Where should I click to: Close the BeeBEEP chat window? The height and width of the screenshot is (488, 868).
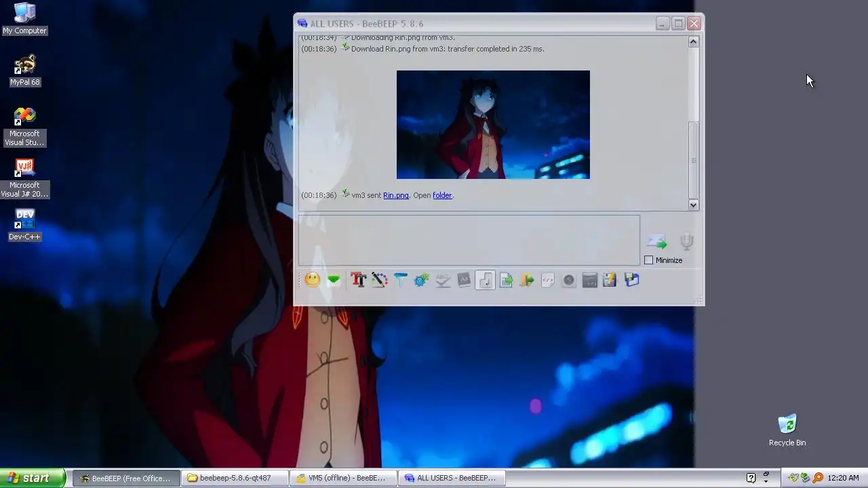pos(694,24)
